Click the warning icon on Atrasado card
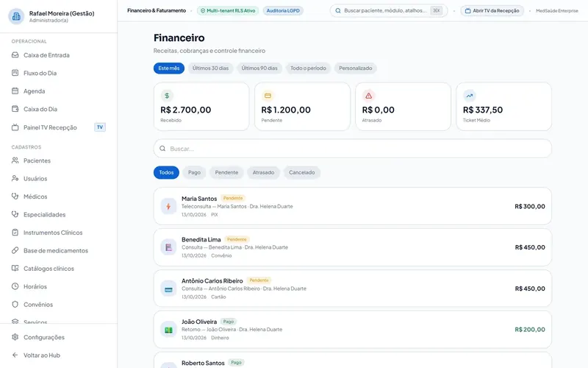 pos(369,96)
